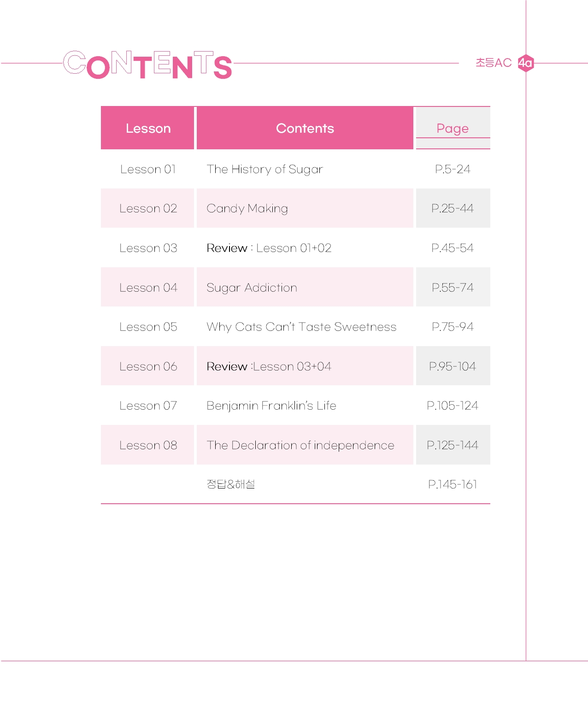This screenshot has width=588, height=724.
Task: Click page range P.5-24
Action: click(x=453, y=169)
